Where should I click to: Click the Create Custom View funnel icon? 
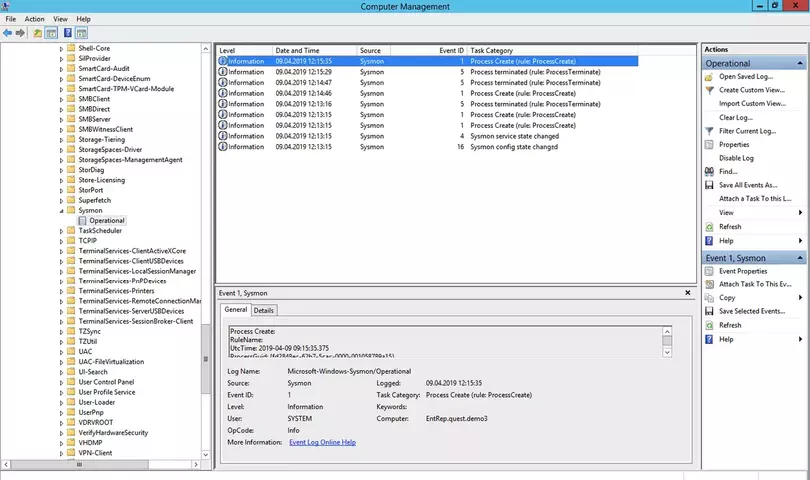click(709, 90)
